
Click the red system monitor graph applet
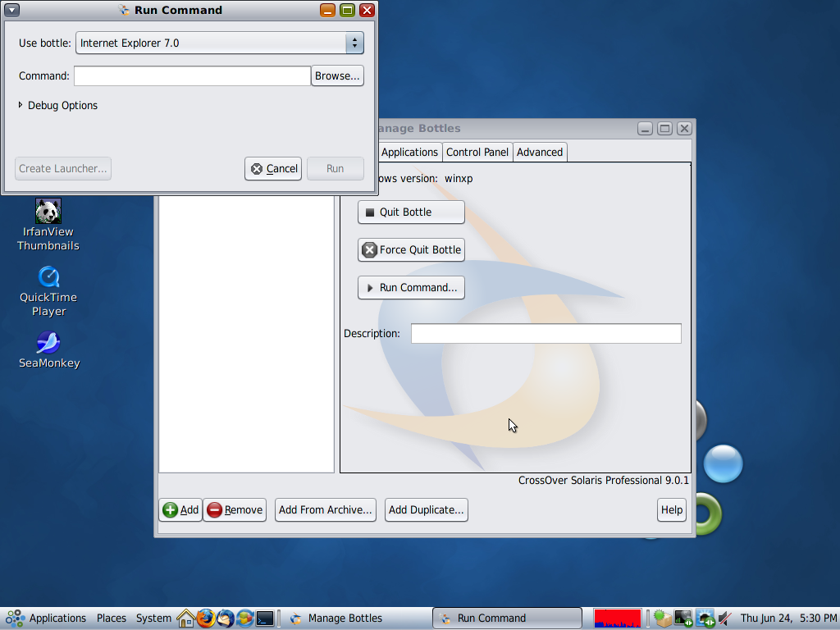[617, 619]
